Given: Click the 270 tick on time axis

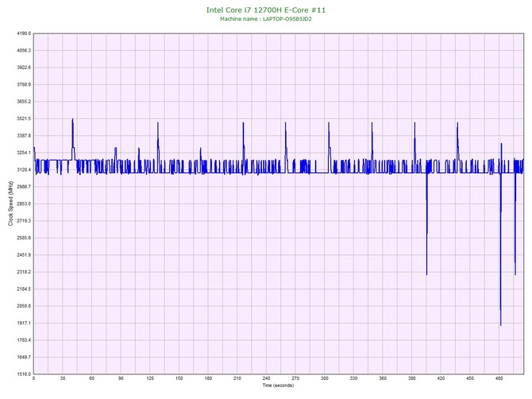Looking at the screenshot, I should 295,378.
